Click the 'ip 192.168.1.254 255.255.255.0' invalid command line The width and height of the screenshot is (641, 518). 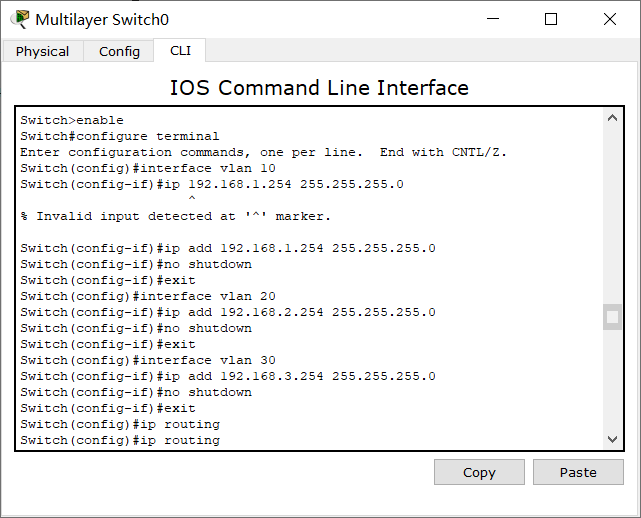point(212,184)
